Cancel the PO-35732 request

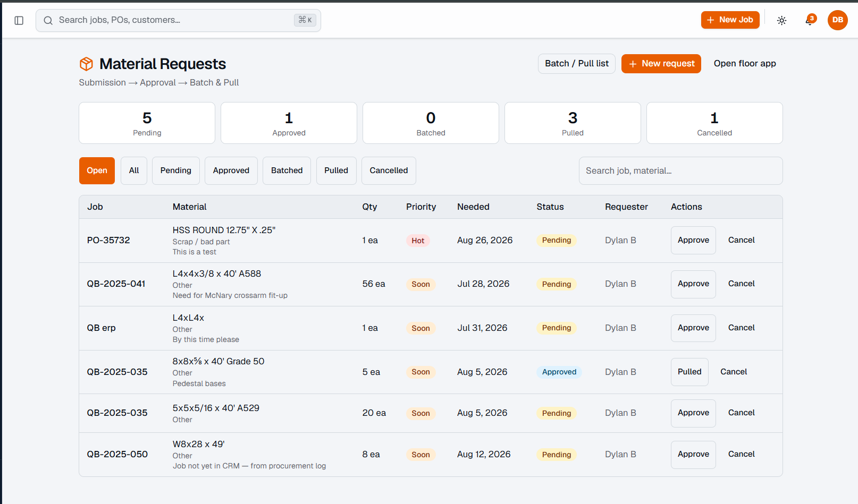(742, 240)
